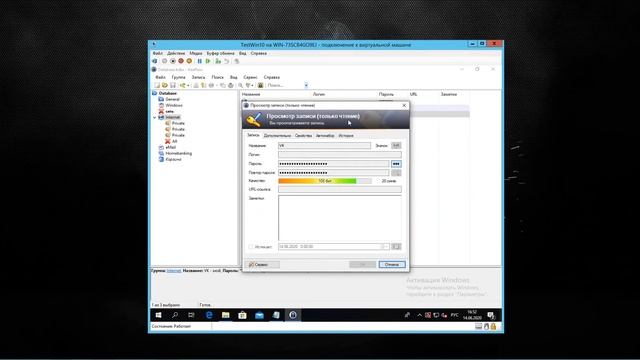
Task: Click the Название field containing VK
Action: tap(324, 145)
